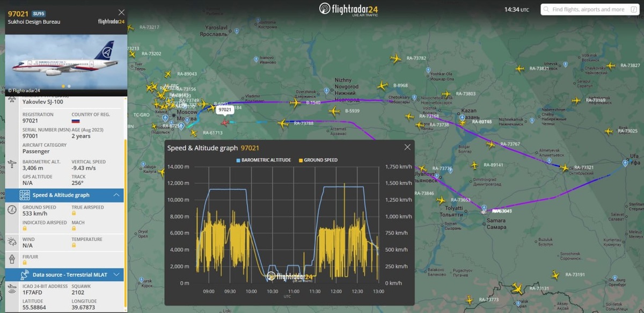Select aircraft RA-73827 on the map
The height and width of the screenshot is (313, 644).
tap(610, 65)
